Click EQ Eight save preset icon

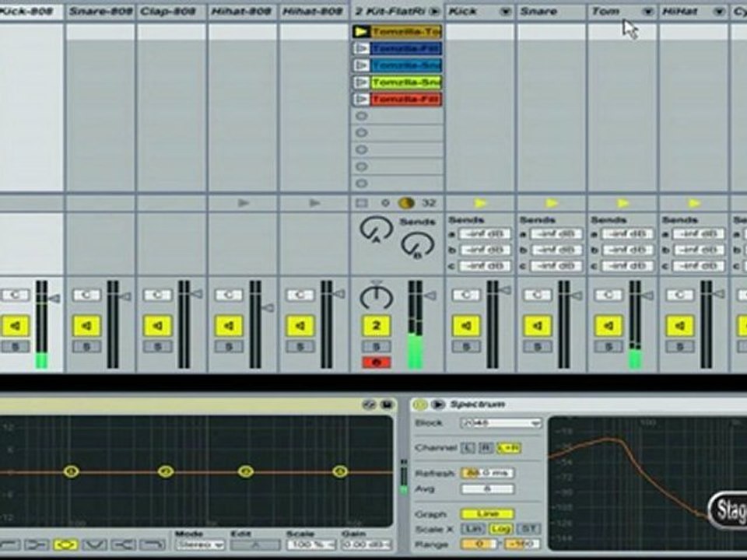pos(387,404)
